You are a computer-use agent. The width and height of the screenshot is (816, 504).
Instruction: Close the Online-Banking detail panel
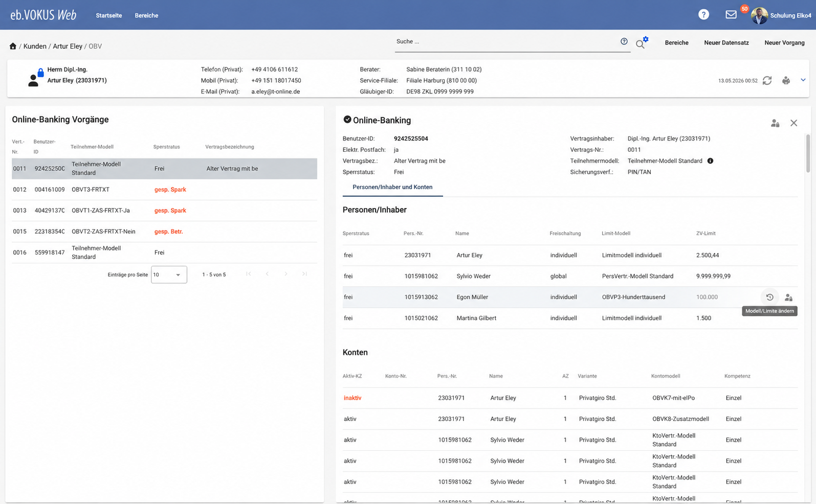793,123
